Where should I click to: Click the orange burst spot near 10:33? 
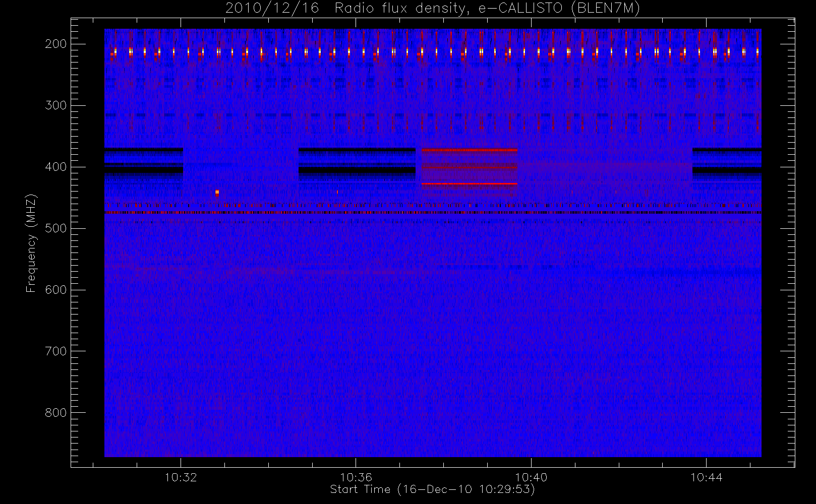click(217, 192)
